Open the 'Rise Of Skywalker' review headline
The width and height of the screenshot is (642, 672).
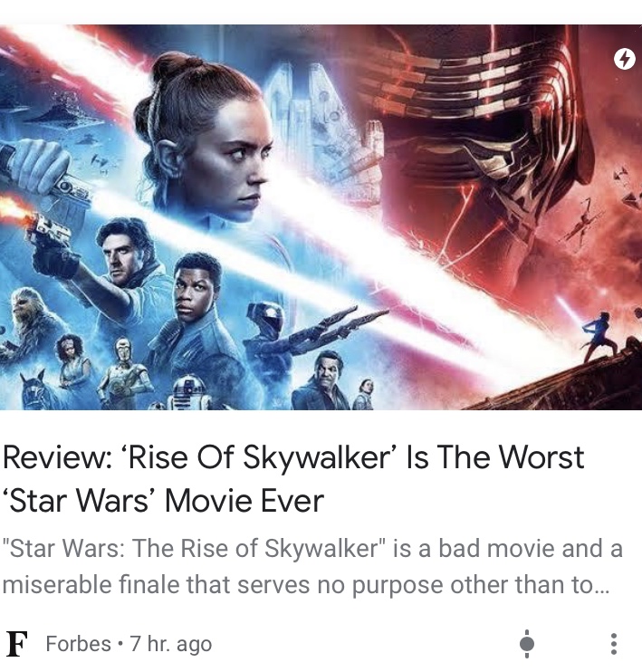[x=293, y=478]
